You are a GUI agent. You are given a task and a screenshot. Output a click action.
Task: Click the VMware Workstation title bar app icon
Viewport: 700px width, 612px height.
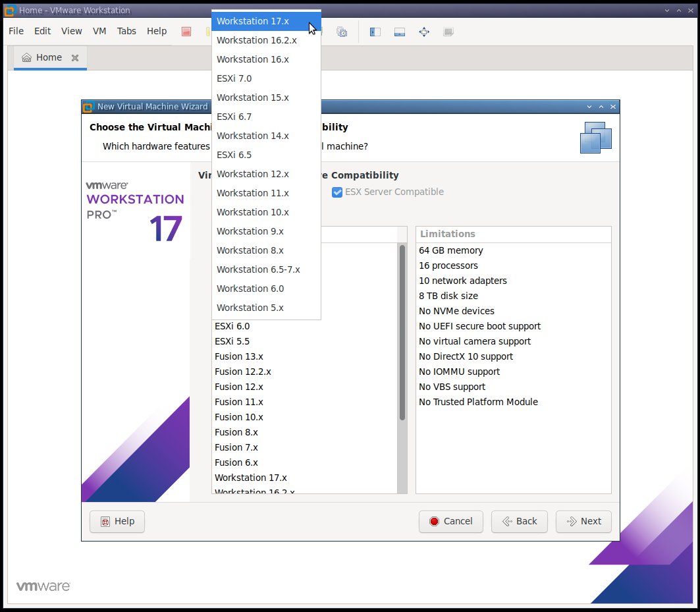pos(9,11)
